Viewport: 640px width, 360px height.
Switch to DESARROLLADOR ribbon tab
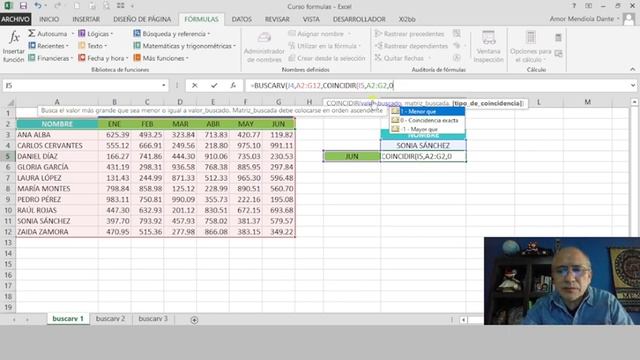(x=359, y=19)
